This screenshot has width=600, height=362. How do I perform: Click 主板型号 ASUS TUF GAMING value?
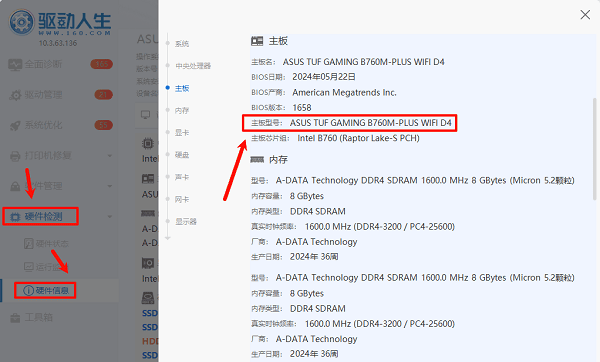370,123
